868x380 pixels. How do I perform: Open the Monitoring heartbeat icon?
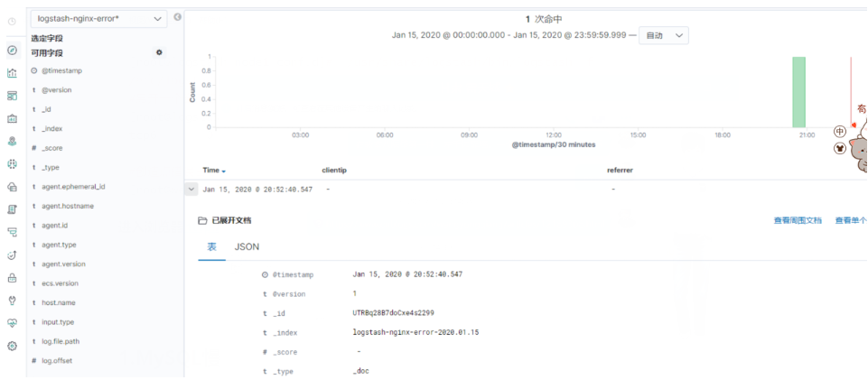click(x=12, y=323)
